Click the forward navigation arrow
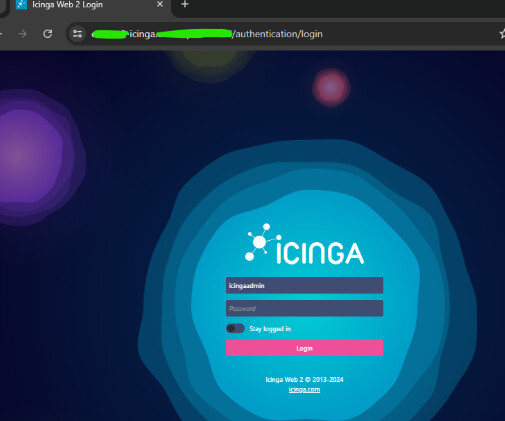The image size is (505, 421). [23, 34]
